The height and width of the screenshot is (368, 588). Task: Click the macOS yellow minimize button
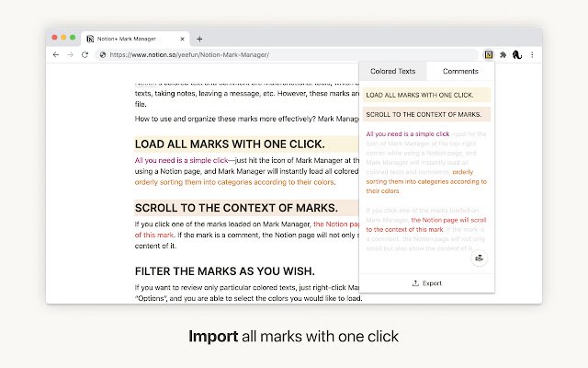coord(63,38)
